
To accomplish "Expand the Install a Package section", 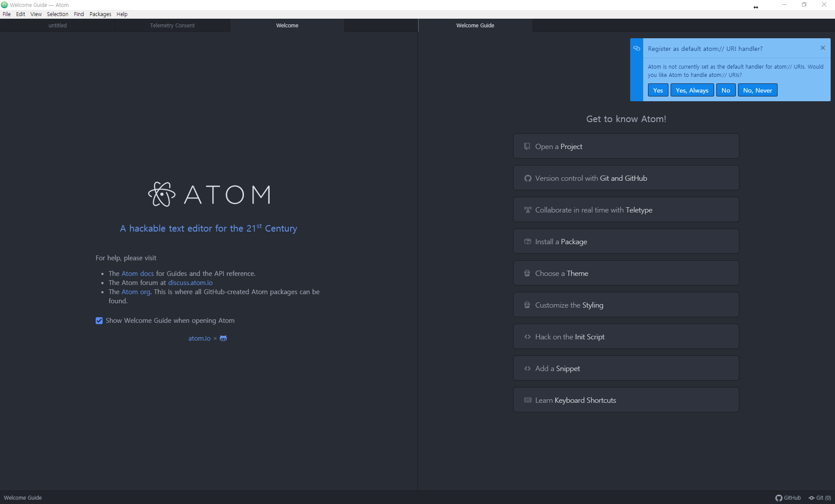I will pos(626,242).
